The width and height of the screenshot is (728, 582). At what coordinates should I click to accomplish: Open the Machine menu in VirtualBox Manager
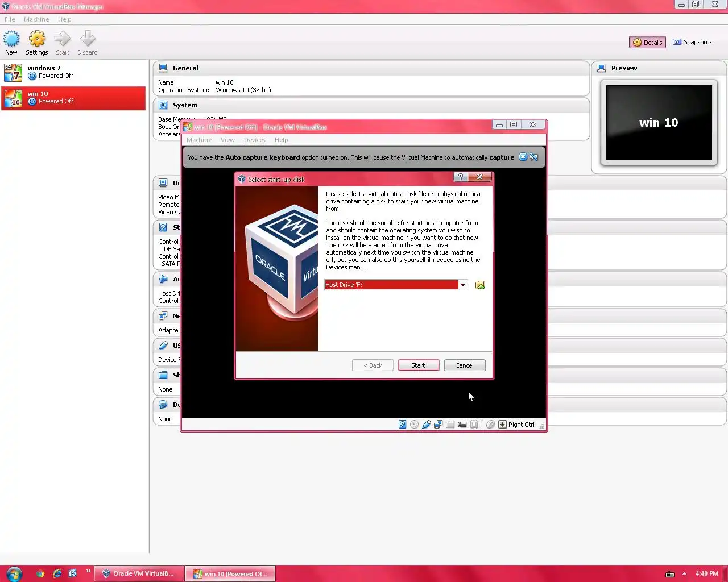click(x=36, y=19)
